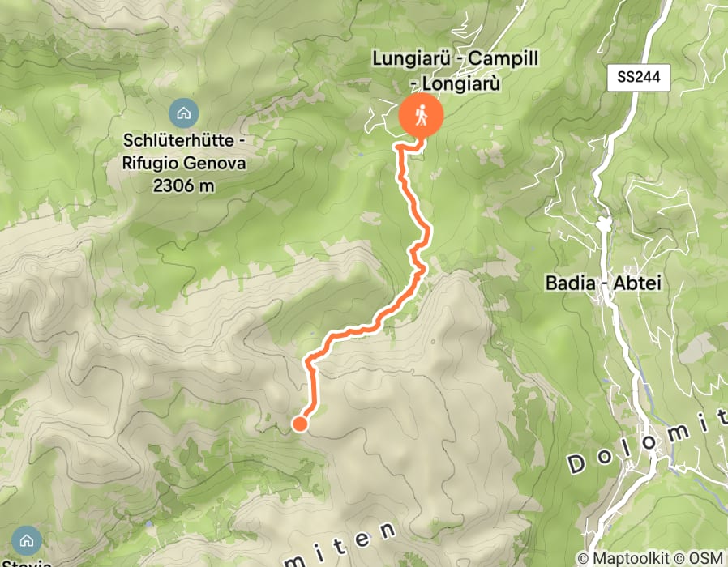This screenshot has width=728, height=567.
Task: Open the SS244 road shield
Action: [638, 77]
